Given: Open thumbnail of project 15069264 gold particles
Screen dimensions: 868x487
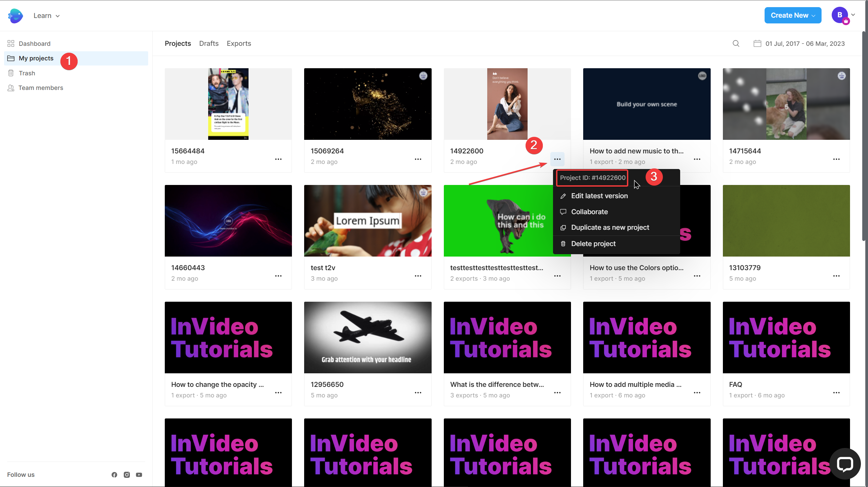Looking at the screenshot, I should pos(368,104).
